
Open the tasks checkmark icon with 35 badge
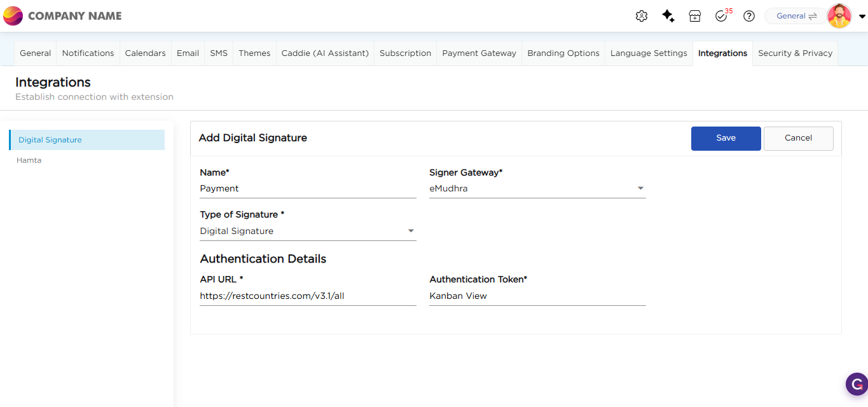pos(721,17)
